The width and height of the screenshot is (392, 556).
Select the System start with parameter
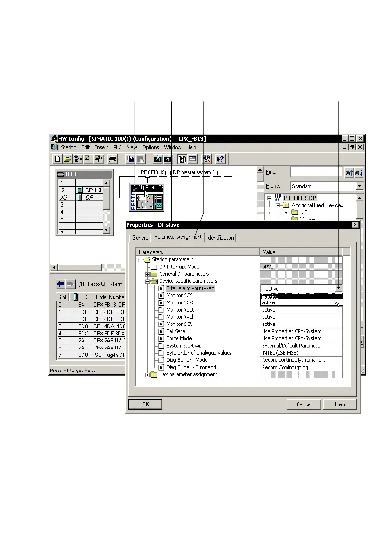[x=185, y=346]
